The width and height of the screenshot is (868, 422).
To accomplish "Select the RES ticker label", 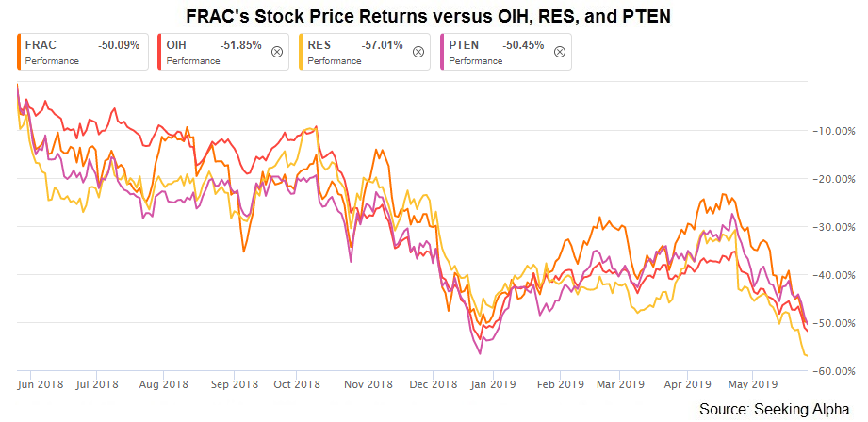I will pyautogui.click(x=318, y=46).
